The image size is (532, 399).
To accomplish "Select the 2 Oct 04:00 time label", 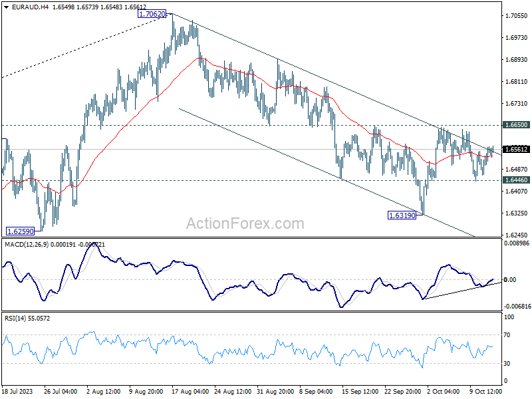I will tap(444, 391).
